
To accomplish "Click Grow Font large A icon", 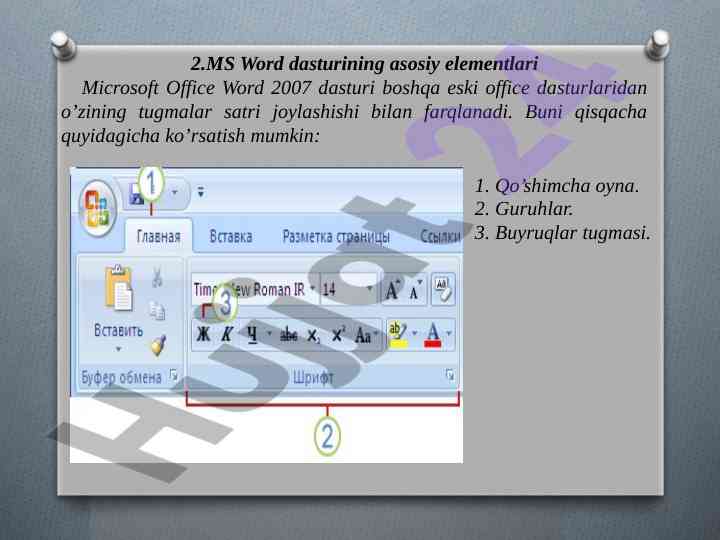I will tap(392, 290).
